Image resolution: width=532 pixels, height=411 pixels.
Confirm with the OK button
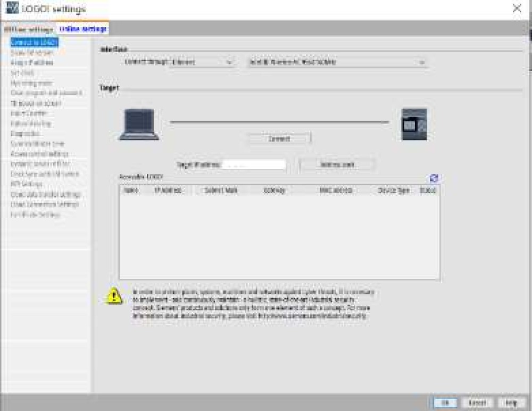[x=445, y=403]
